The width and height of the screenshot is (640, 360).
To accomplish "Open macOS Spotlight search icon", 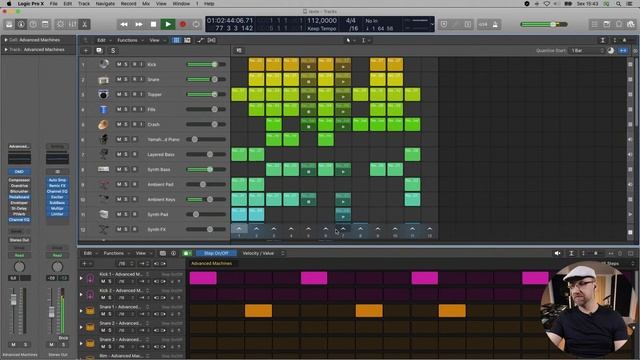I will [619, 4].
